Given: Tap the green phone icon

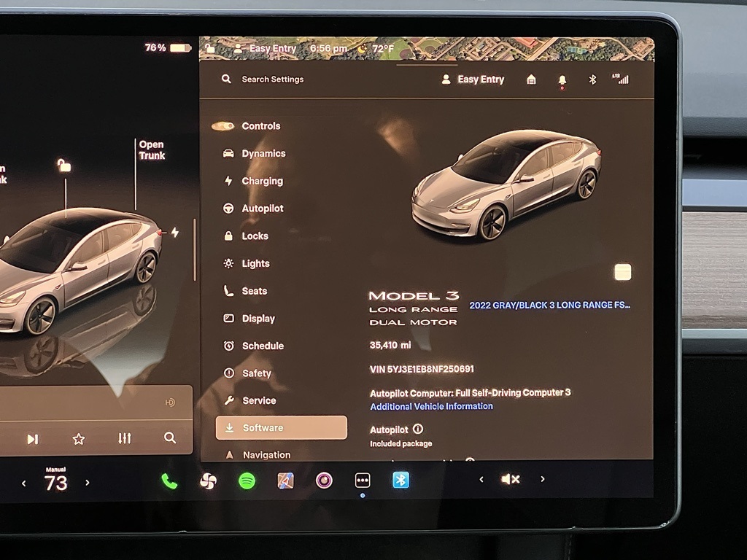Looking at the screenshot, I should 169,481.
